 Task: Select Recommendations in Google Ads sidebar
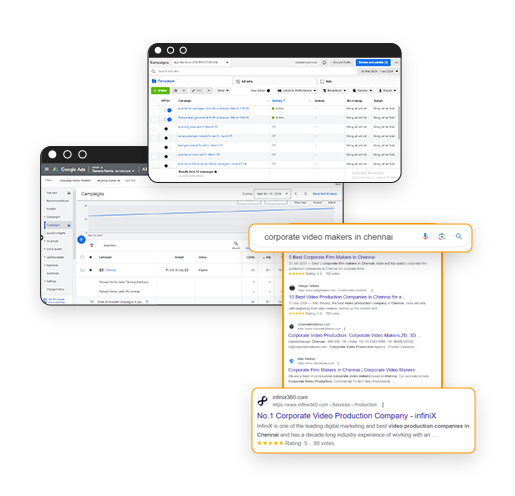click(58, 201)
